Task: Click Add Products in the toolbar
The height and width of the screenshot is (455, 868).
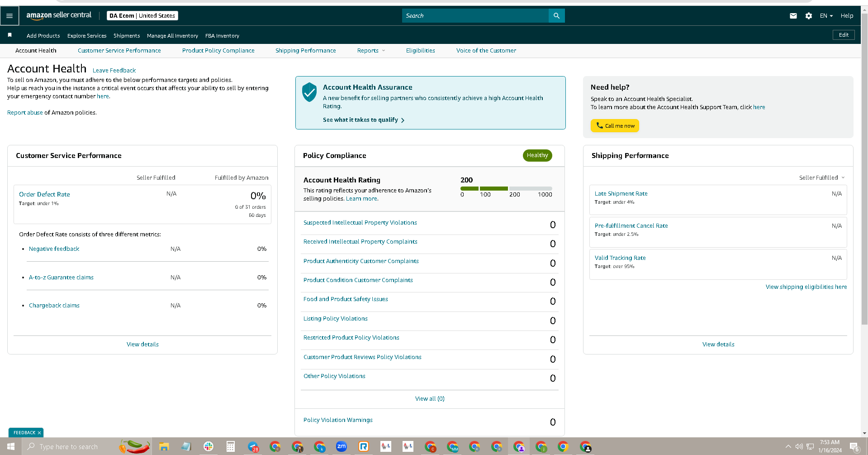Action: tap(43, 36)
